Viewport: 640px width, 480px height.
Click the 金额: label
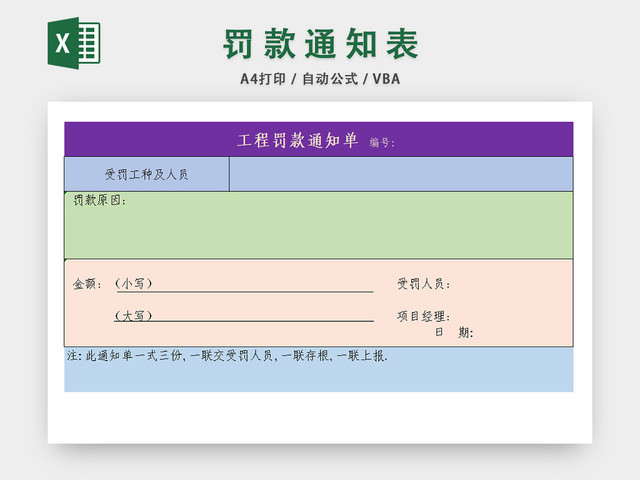coord(87,284)
